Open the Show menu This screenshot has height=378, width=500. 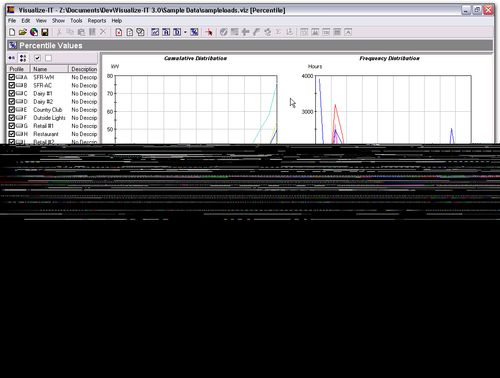(58, 21)
